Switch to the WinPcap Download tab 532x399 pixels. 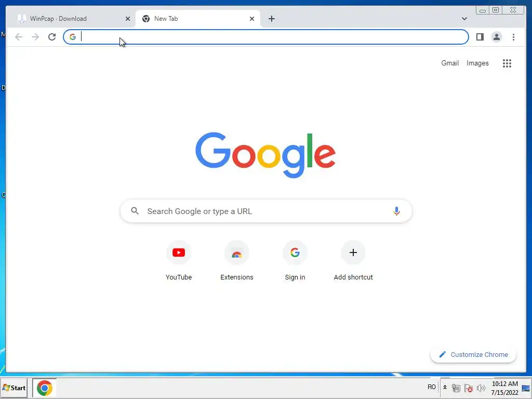73,19
